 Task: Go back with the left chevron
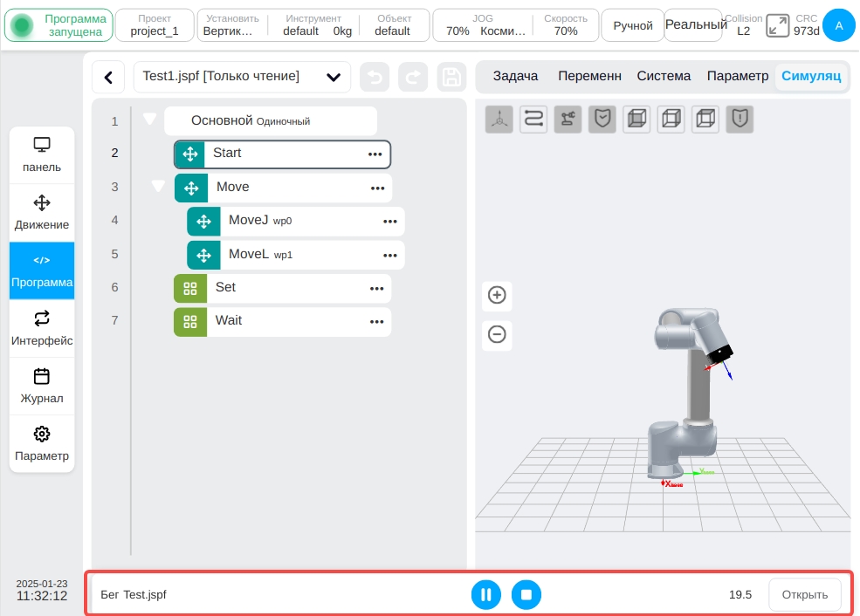click(108, 78)
